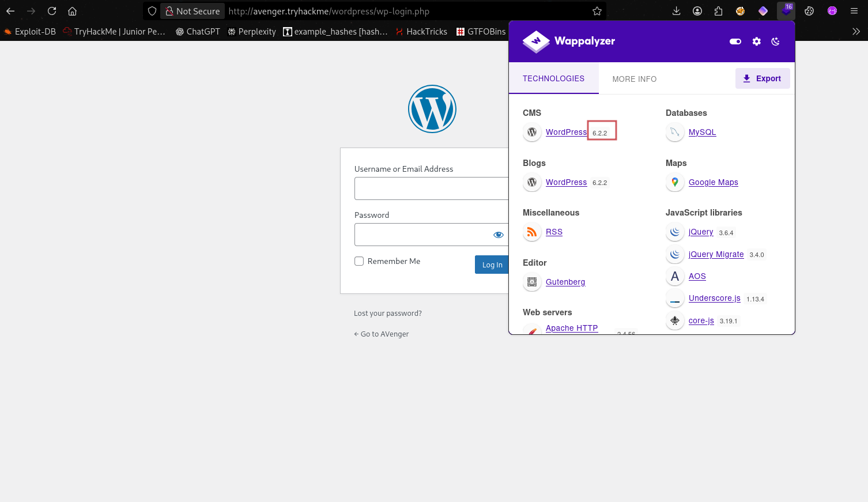Image resolution: width=868 pixels, height=502 pixels.
Task: Switch to the MORE INFO tab
Action: [x=634, y=79]
